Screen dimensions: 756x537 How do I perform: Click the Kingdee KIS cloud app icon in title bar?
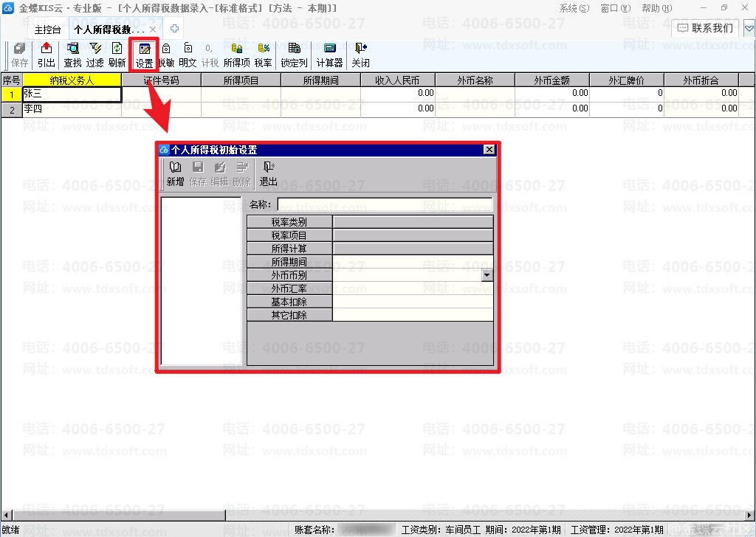coord(8,8)
